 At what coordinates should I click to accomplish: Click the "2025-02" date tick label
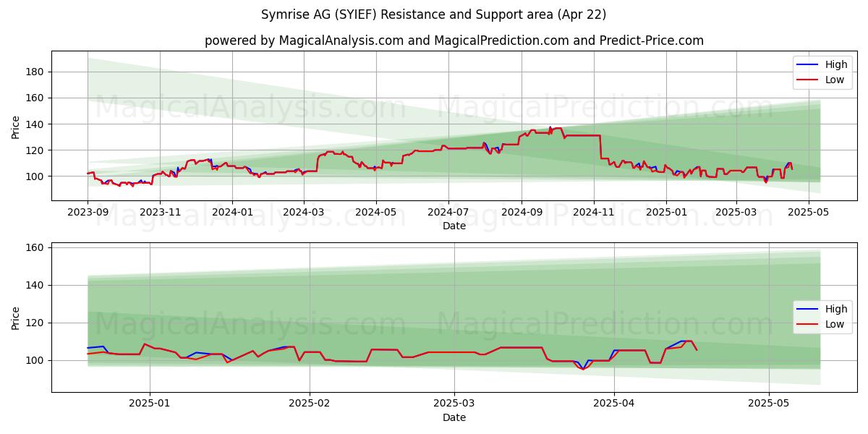pos(310,404)
